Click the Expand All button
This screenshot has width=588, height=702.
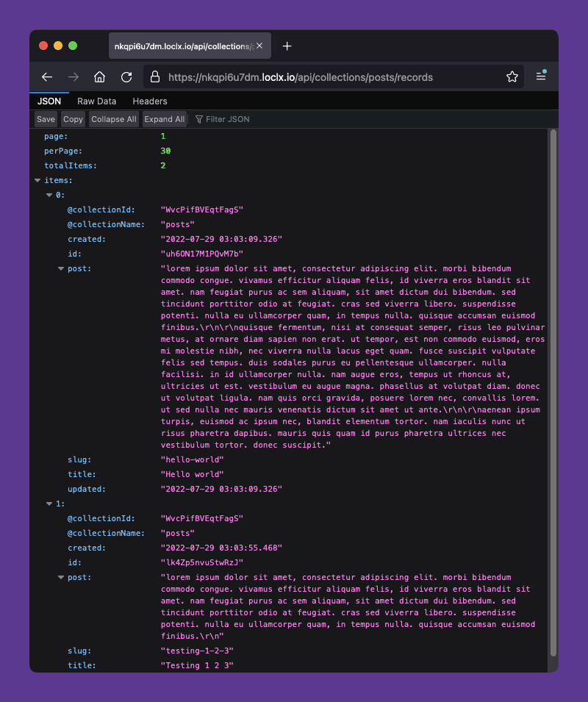164,119
